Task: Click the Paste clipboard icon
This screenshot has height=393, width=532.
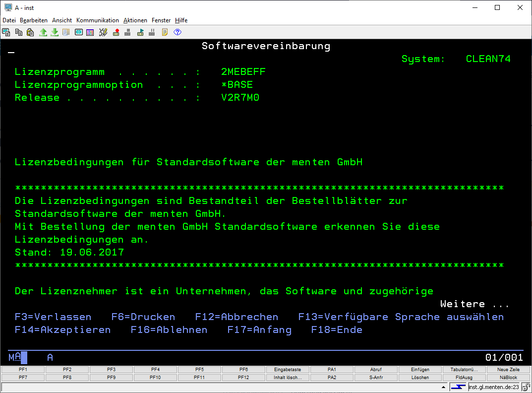Action: coord(30,32)
